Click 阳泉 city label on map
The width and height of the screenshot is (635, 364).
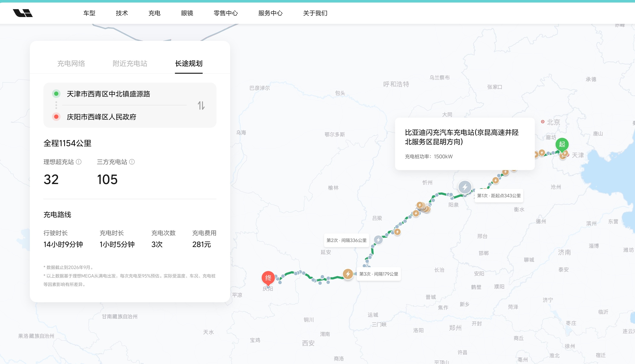[x=453, y=205]
